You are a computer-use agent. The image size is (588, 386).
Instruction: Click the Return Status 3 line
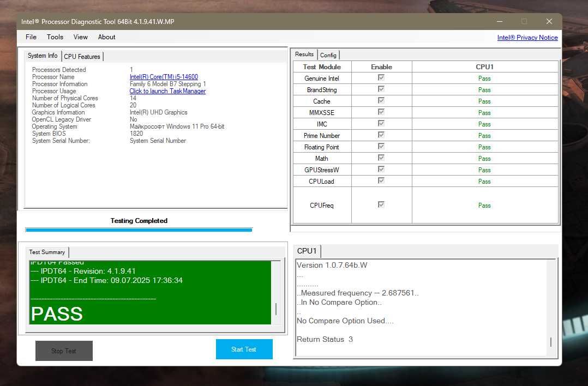pos(325,339)
